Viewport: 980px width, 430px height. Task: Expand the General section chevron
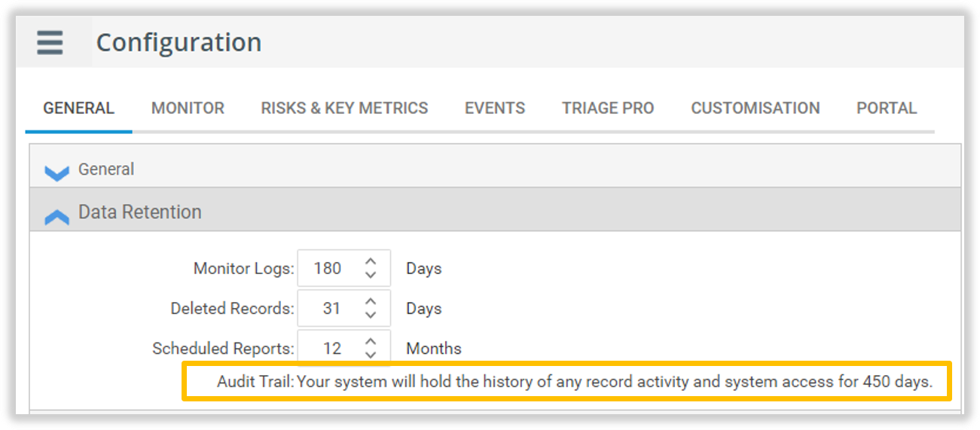click(56, 172)
